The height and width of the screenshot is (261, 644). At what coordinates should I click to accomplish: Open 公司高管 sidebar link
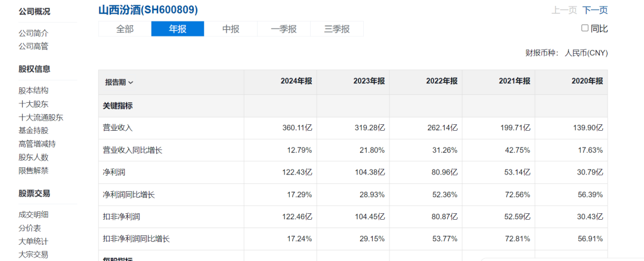tap(33, 47)
